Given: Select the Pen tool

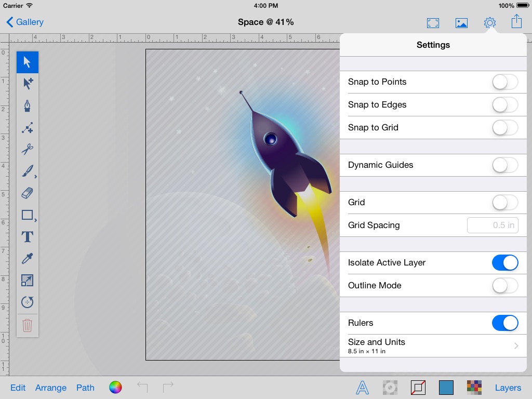Looking at the screenshot, I should tap(27, 106).
